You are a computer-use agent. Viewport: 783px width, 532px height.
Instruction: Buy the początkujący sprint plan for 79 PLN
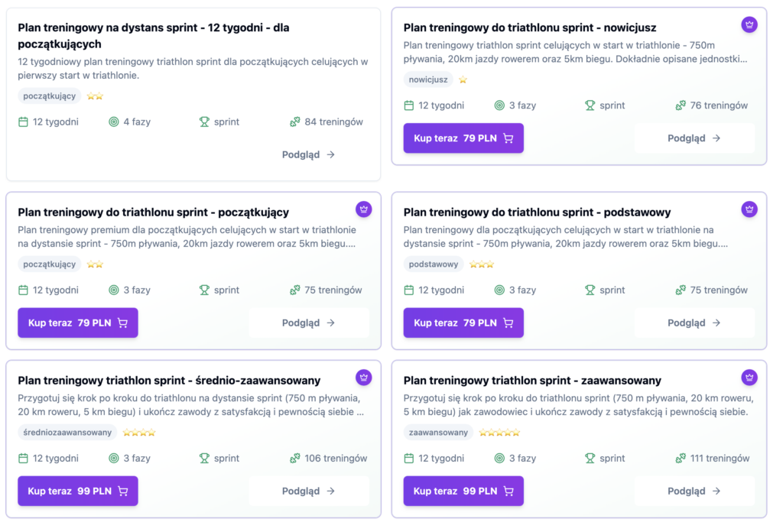pos(78,323)
